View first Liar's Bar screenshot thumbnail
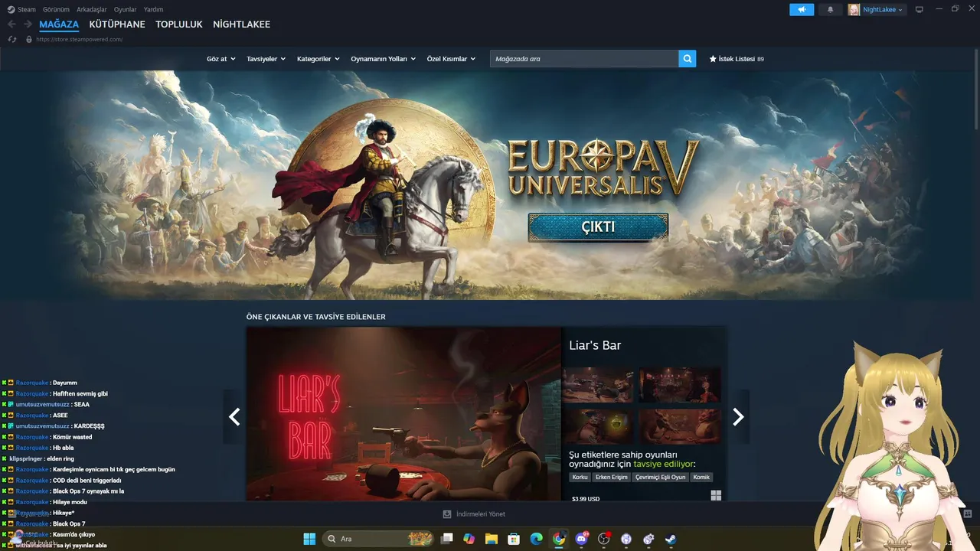Viewport: 980px width, 551px height. 598,385
